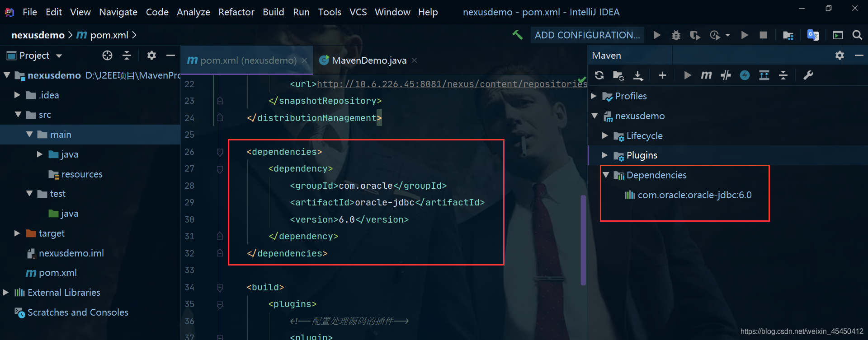The width and height of the screenshot is (868, 340).
Task: Expand the target folder
Action: (x=17, y=233)
